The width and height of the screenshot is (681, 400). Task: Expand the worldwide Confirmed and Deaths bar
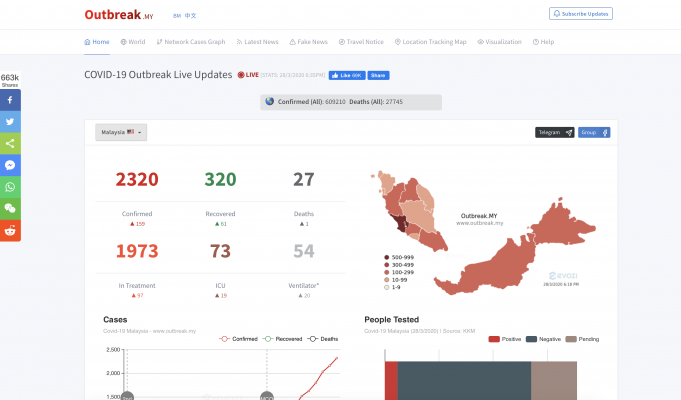350,102
